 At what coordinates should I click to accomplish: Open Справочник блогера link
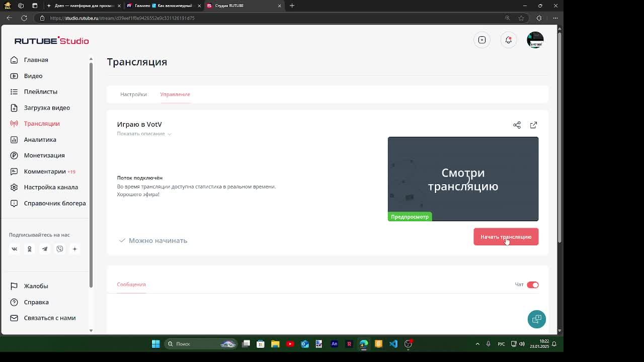pos(48,203)
